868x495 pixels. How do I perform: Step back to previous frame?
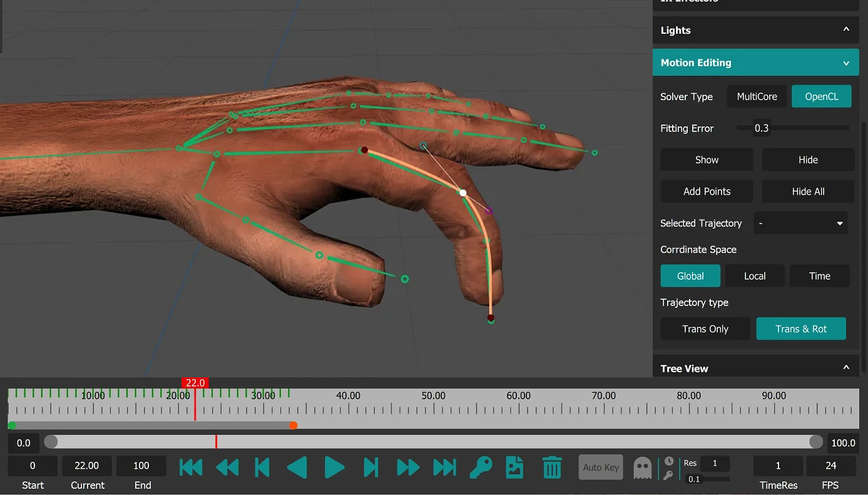tap(262, 467)
